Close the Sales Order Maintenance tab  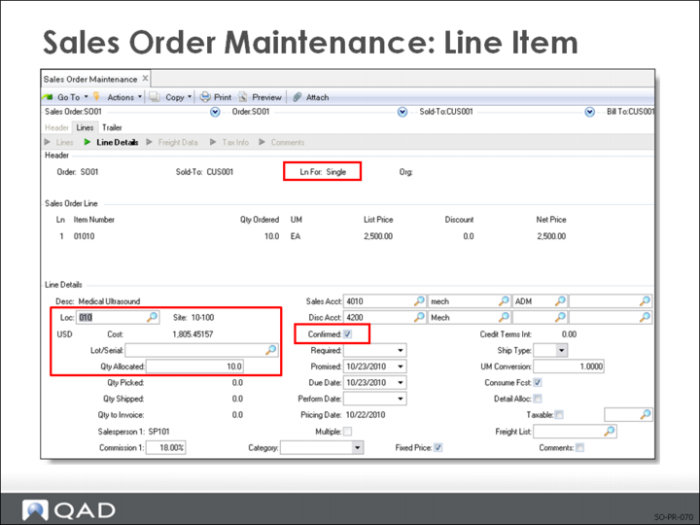click(145, 79)
